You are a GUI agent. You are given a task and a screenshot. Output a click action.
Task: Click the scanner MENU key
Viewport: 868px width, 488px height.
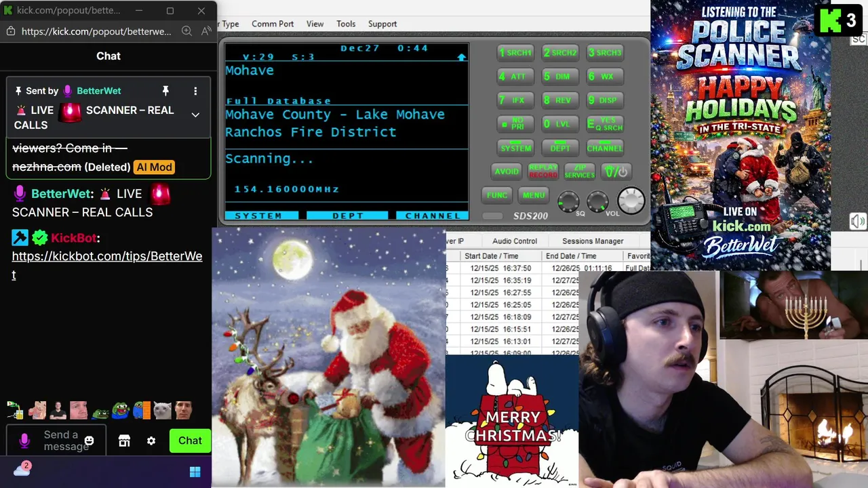point(534,195)
